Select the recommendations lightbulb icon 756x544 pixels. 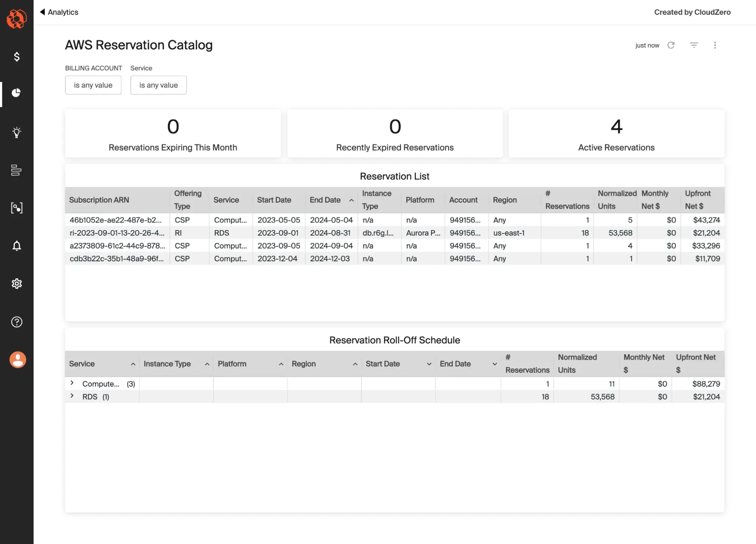[16, 132]
